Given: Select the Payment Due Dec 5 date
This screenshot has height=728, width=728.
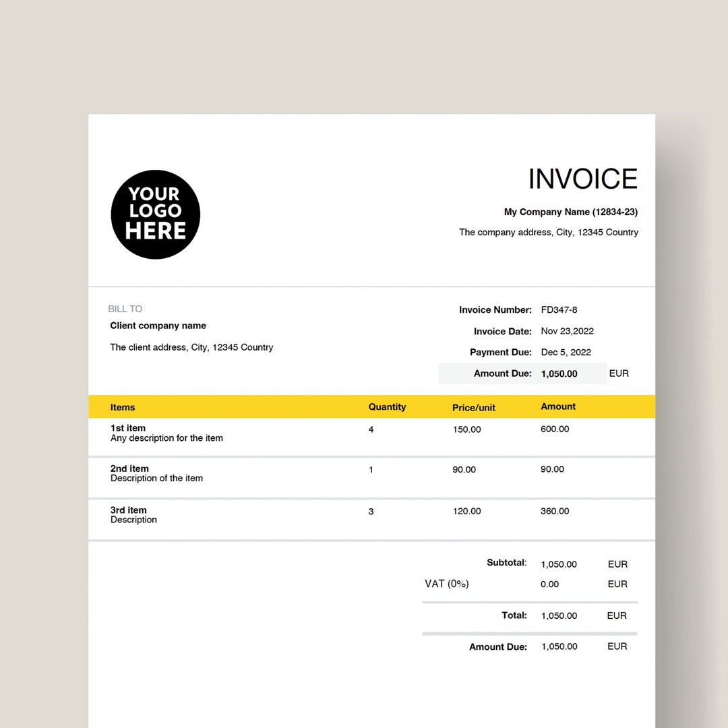Looking at the screenshot, I should 565,352.
